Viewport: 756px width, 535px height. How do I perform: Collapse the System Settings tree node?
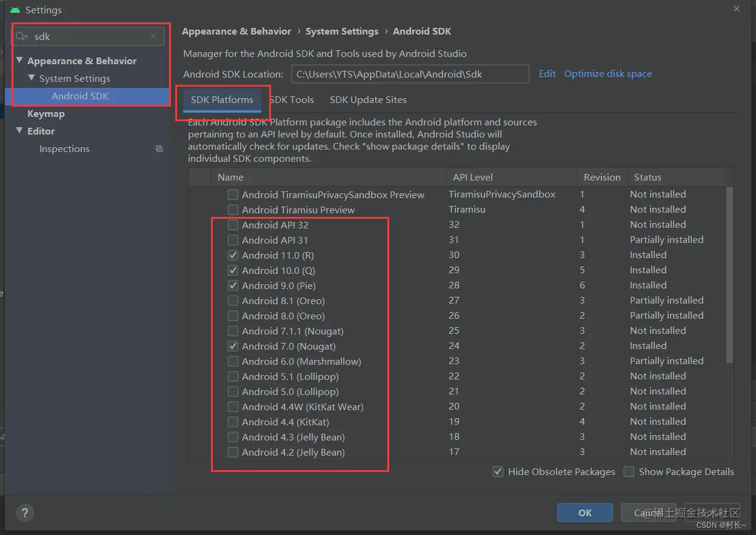(32, 78)
